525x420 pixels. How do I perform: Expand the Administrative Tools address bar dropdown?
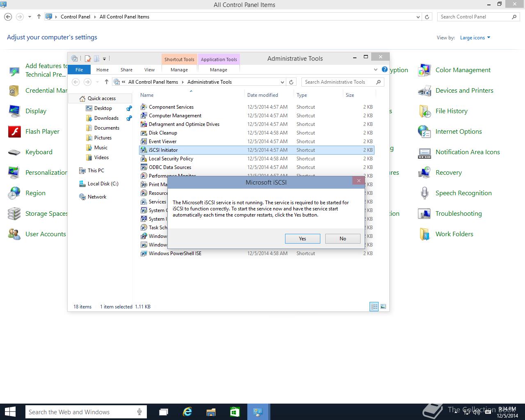(282, 82)
